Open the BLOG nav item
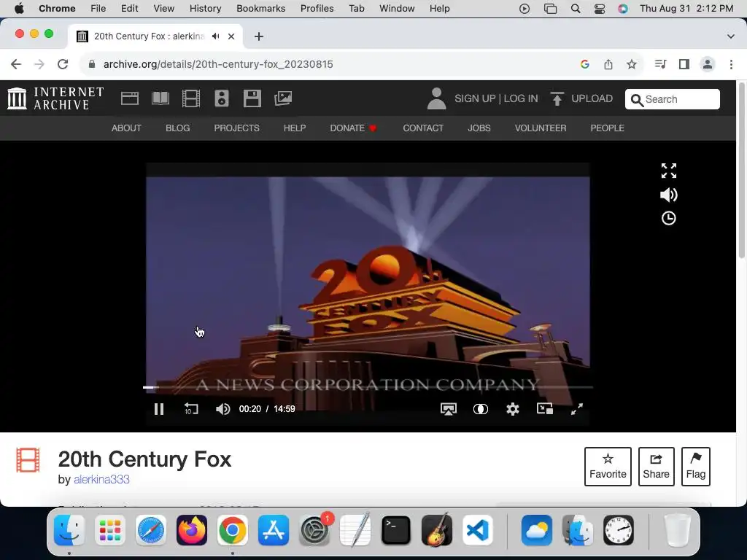 pyautogui.click(x=178, y=128)
